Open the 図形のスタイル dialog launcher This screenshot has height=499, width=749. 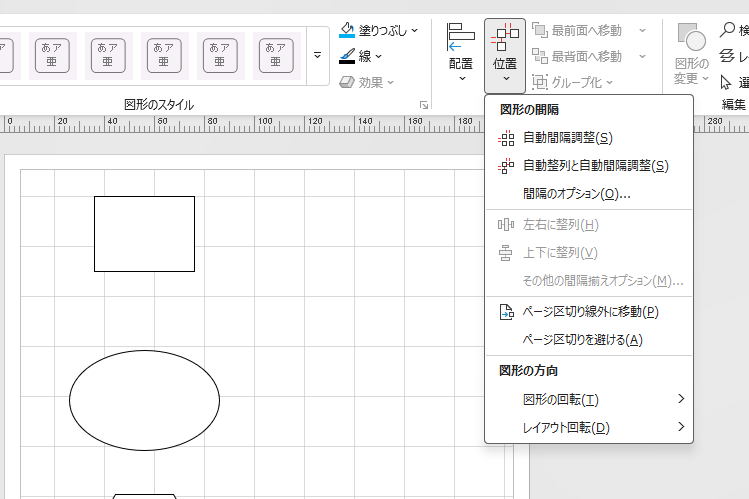[x=424, y=105]
